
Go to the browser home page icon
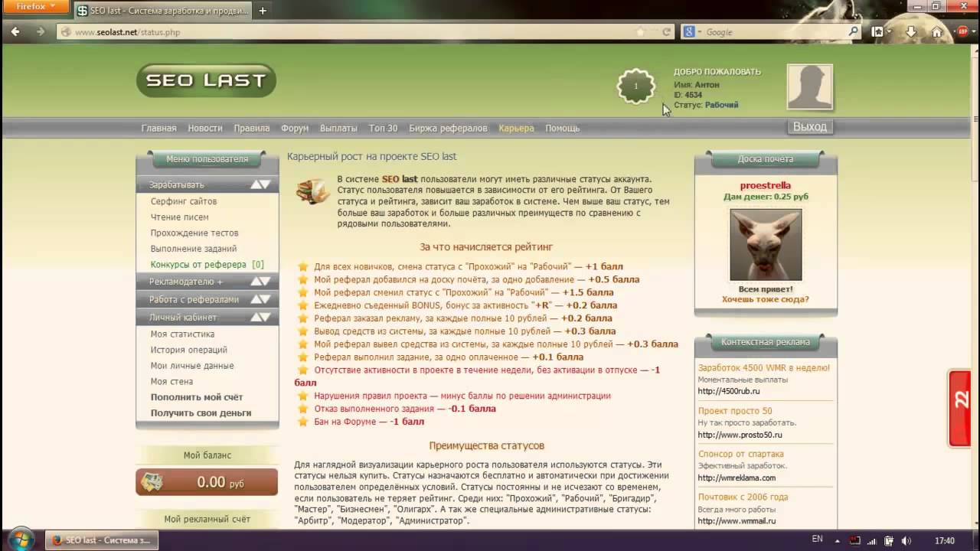936,32
